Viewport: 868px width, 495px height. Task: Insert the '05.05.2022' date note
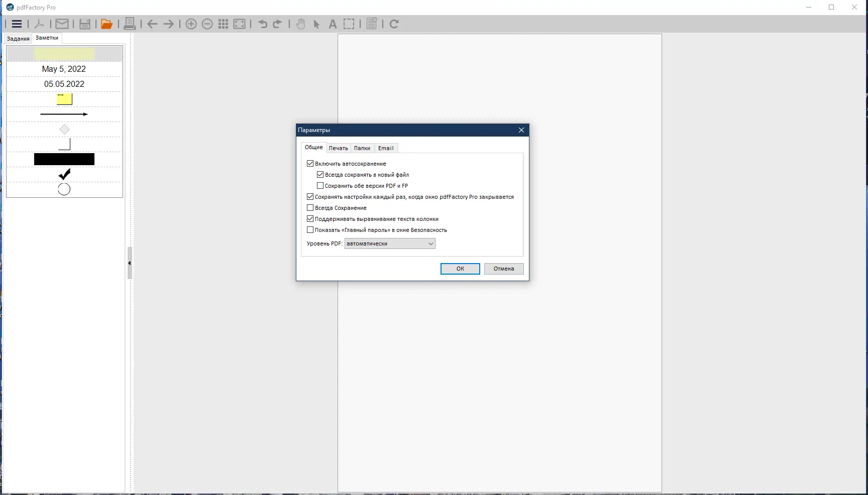tap(64, 84)
